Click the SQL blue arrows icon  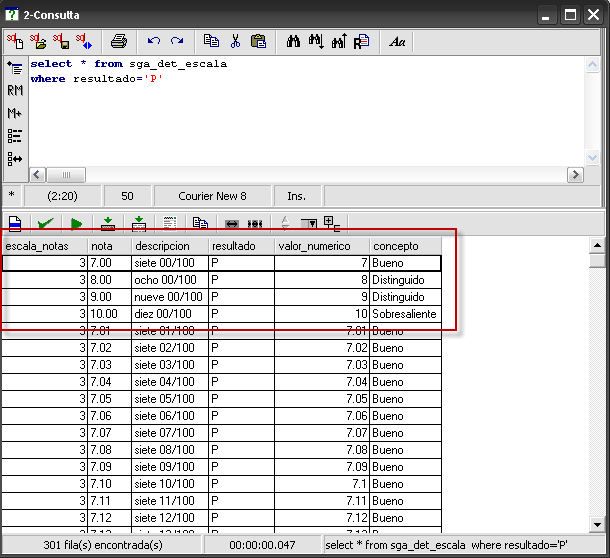(x=84, y=41)
